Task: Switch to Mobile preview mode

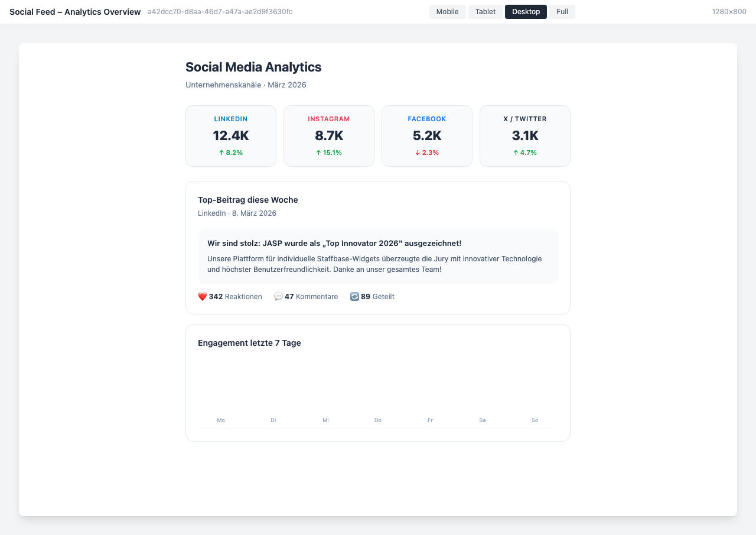Action: (447, 11)
